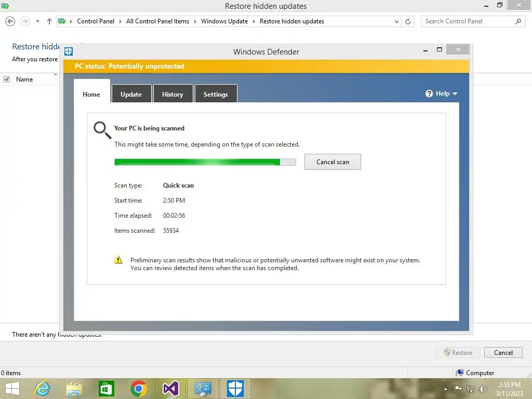Image resolution: width=532 pixels, height=399 pixels.
Task: Expand chevron after Windows Update breadcrumb
Action: coord(254,21)
